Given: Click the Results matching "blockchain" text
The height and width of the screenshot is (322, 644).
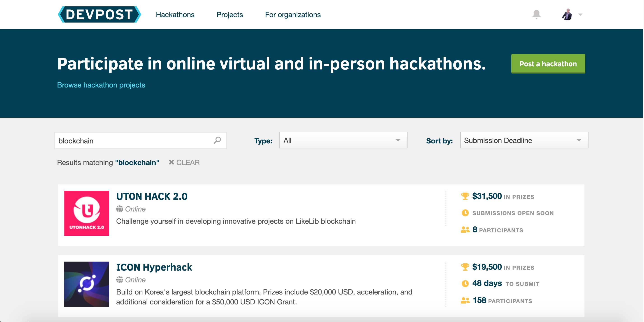Looking at the screenshot, I should (108, 162).
